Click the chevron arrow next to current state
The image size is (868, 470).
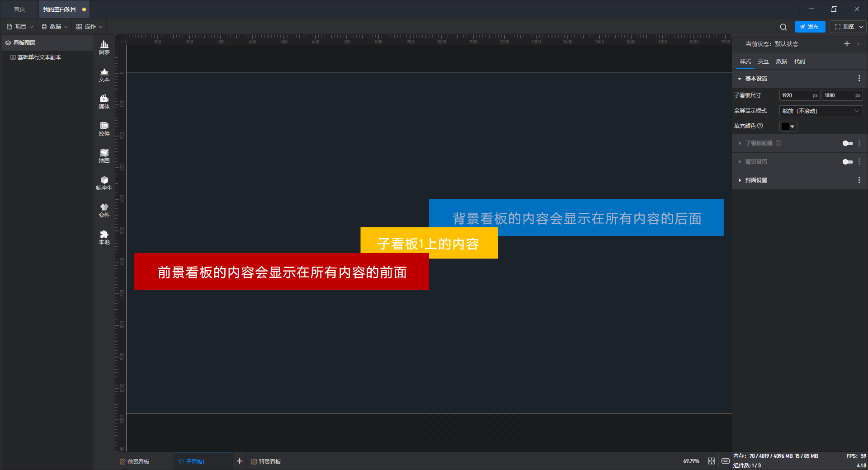(858, 44)
